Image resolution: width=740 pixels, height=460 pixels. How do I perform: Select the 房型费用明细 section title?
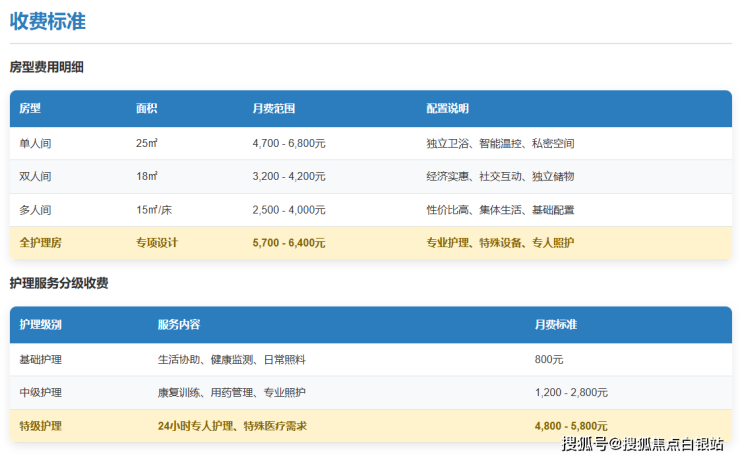[x=47, y=67]
